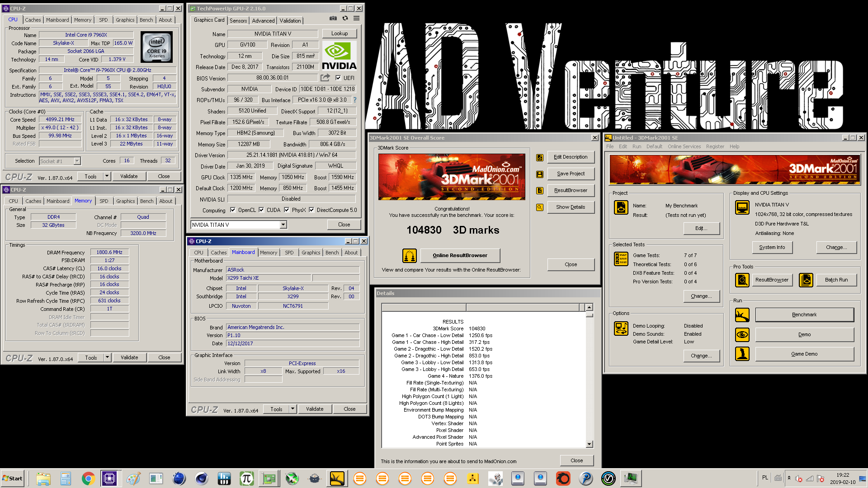Viewport: 868px width, 488px height.
Task: Open the Socket #1 selection dropdown
Action: 77,161
